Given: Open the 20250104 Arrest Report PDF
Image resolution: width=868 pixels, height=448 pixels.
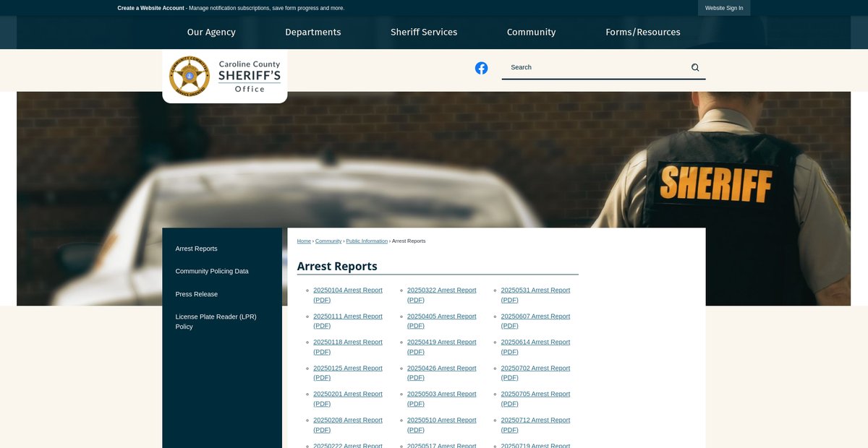Looking at the screenshot, I should coord(348,295).
